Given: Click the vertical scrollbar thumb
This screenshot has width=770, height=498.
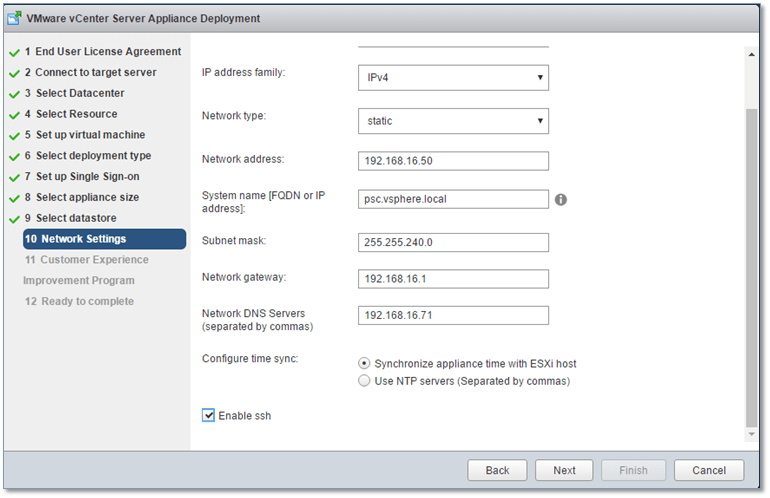Looking at the screenshot, I should point(751,268).
